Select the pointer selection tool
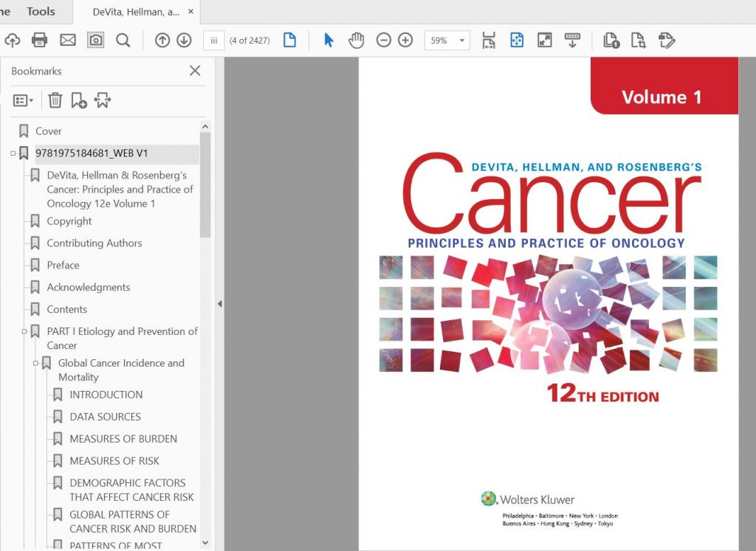Viewport: 756px width, 551px height. (x=328, y=40)
